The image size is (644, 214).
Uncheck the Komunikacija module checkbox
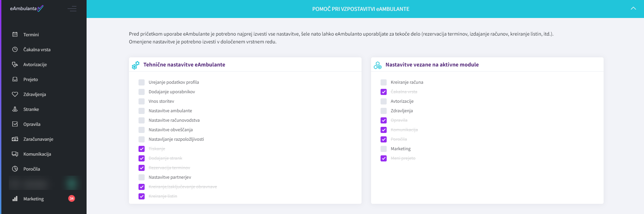pos(384,130)
